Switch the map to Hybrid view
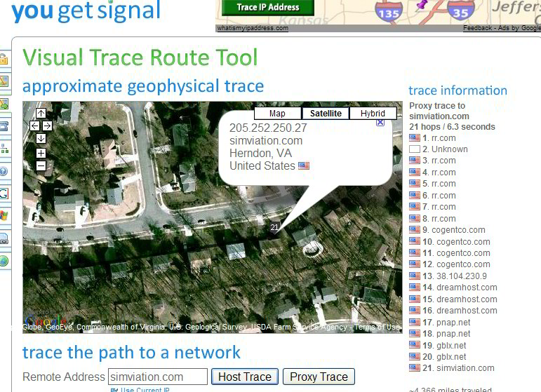This screenshot has width=541, height=392. point(373,114)
